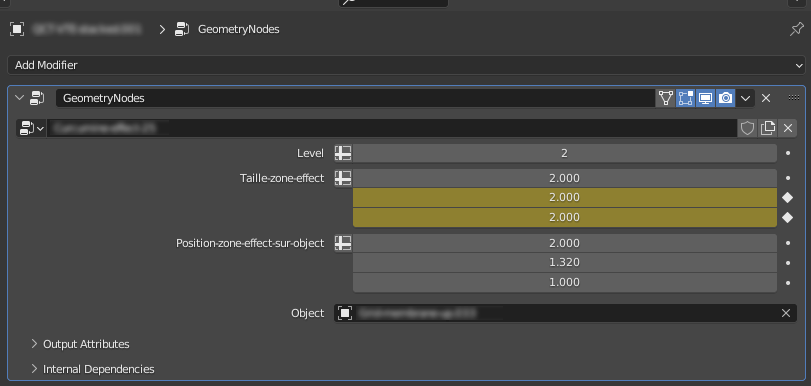Click second keyframed Taille-zone-effect value
The image size is (811, 386).
point(564,198)
